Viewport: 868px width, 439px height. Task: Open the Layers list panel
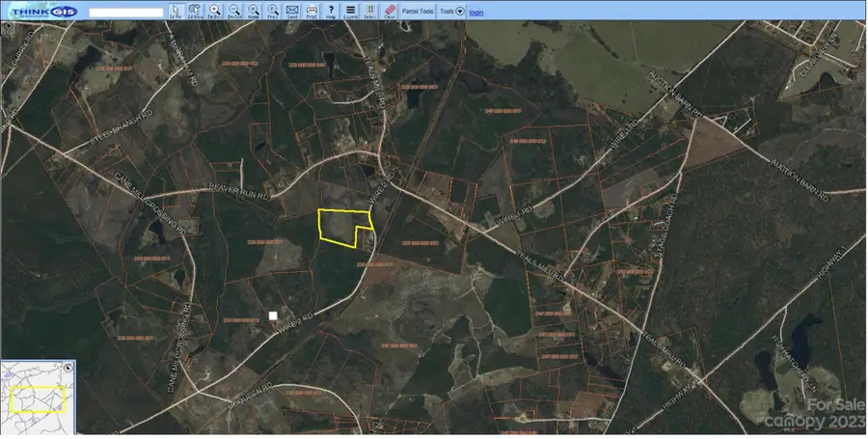tap(350, 11)
